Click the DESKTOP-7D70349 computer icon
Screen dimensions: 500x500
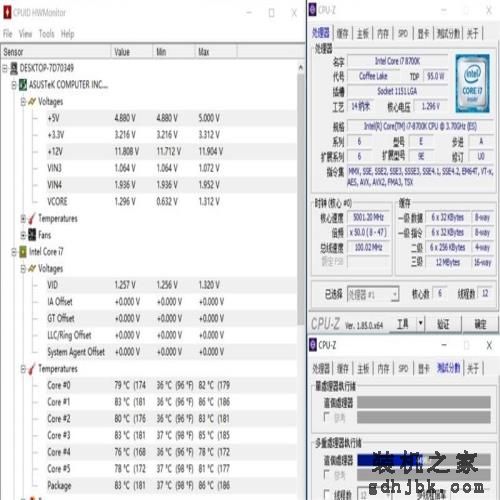pyautogui.click(x=14, y=68)
